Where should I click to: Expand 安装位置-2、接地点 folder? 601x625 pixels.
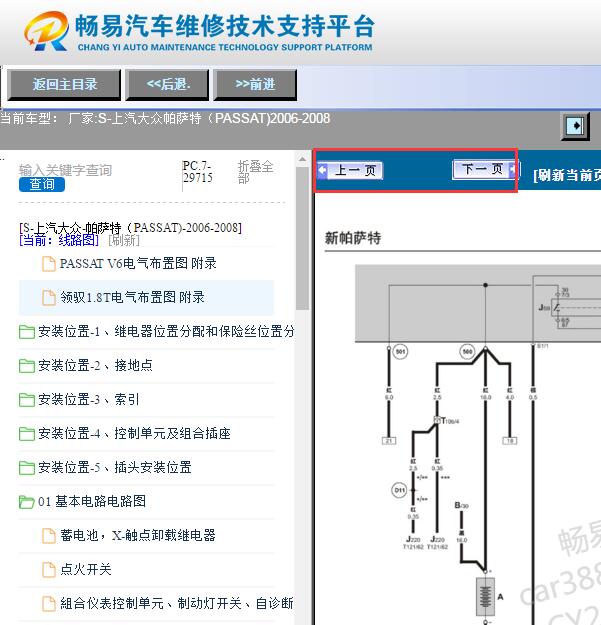[95, 366]
